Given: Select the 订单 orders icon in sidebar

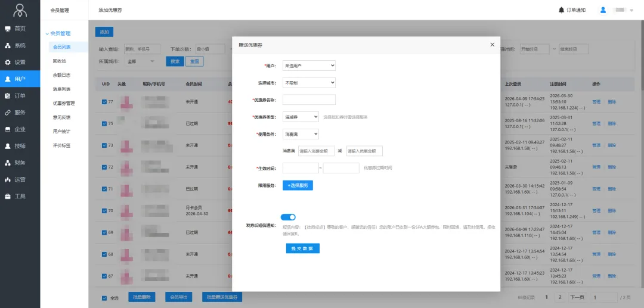Looking at the screenshot, I should pos(8,95).
